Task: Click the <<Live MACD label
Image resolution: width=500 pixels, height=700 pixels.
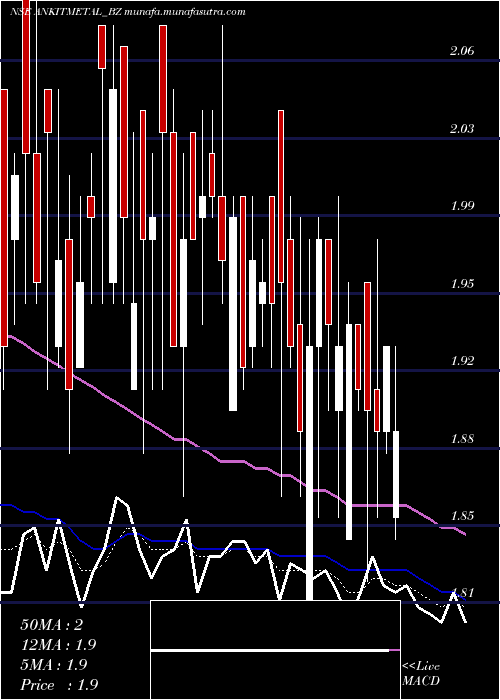Action: pos(421,674)
